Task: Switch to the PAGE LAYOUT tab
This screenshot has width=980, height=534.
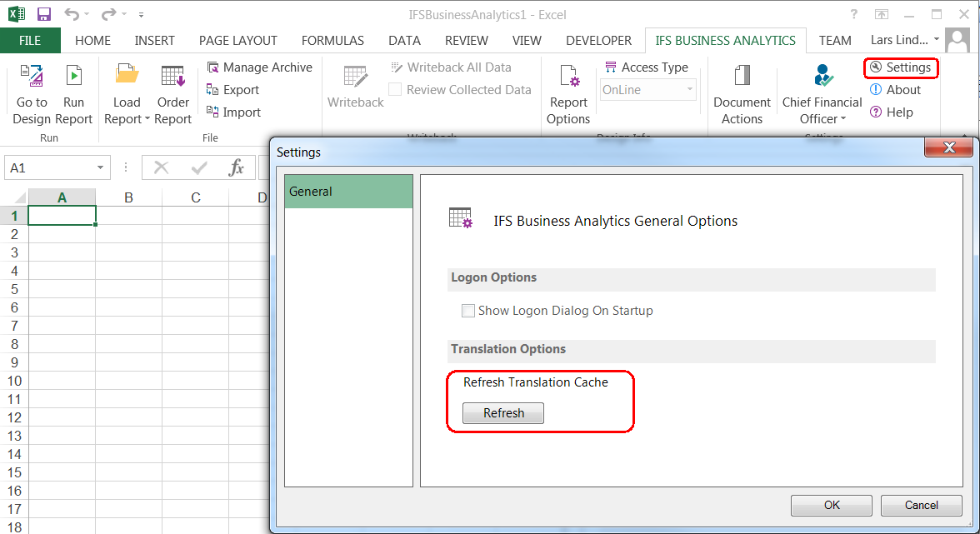Action: click(238, 41)
